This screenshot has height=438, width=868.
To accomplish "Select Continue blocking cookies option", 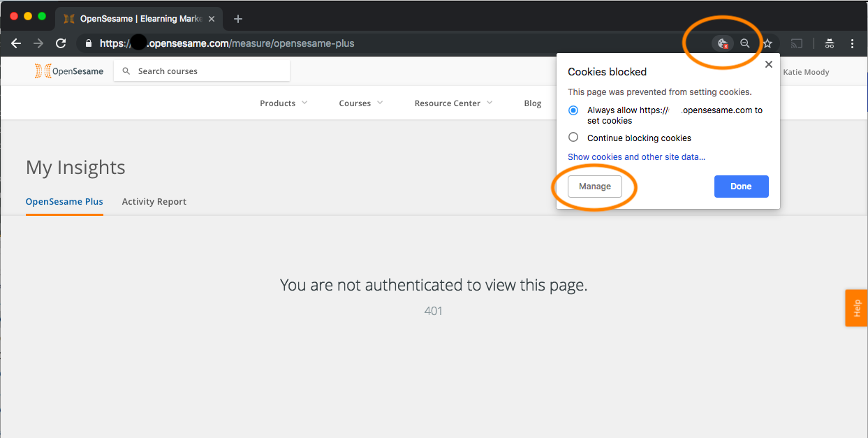I will [x=573, y=138].
